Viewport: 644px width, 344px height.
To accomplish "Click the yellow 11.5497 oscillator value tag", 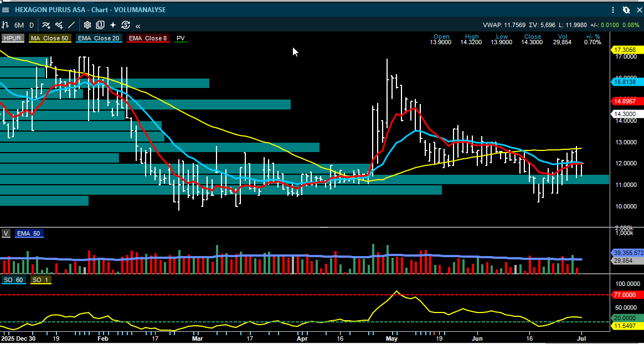I will click(x=628, y=326).
